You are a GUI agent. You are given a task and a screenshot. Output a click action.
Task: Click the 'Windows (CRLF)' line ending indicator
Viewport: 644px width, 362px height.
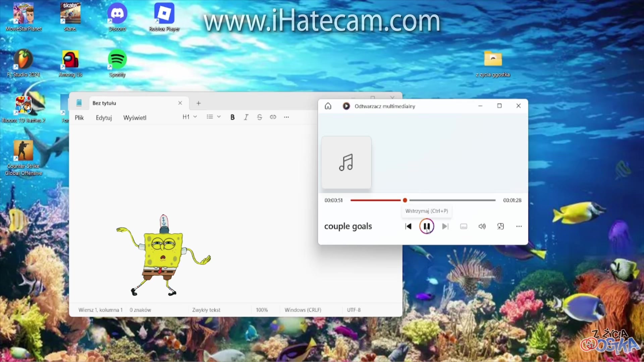303,310
